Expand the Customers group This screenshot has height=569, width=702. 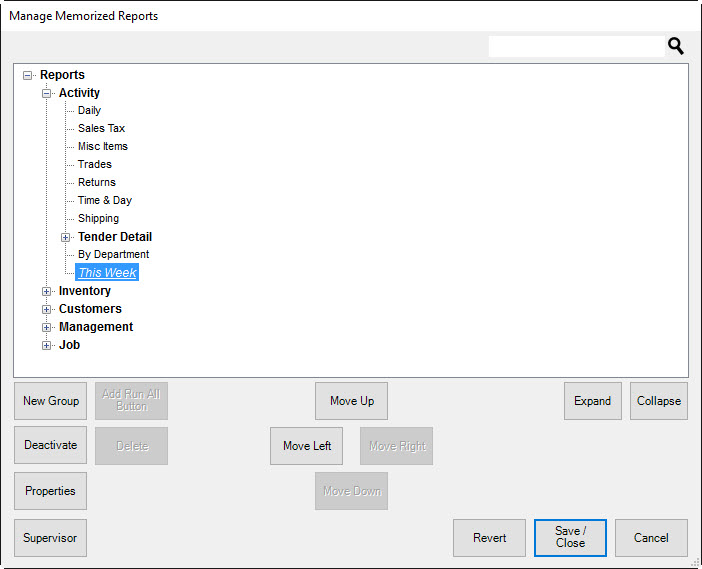(x=47, y=309)
